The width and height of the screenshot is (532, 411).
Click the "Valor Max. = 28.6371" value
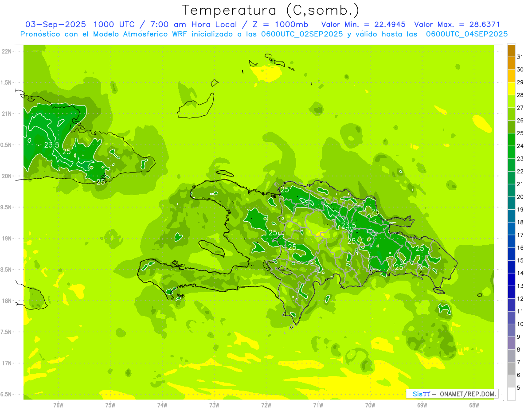pos(457,24)
